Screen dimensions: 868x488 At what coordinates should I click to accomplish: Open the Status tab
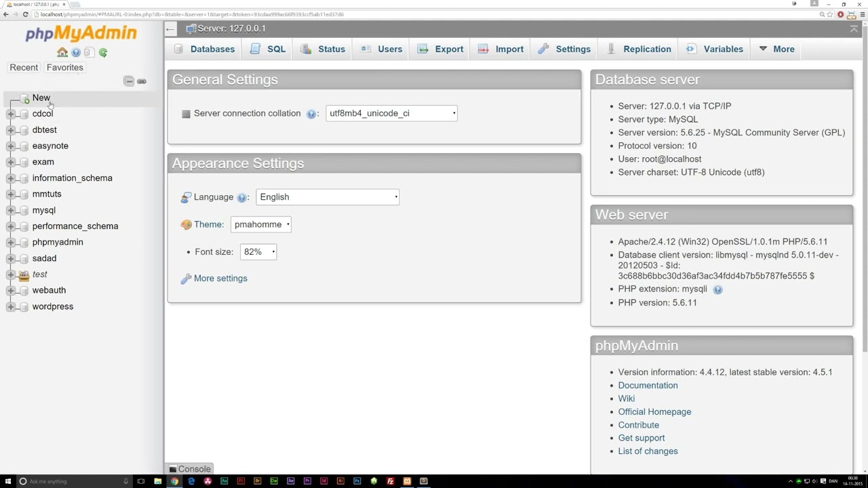323,49
